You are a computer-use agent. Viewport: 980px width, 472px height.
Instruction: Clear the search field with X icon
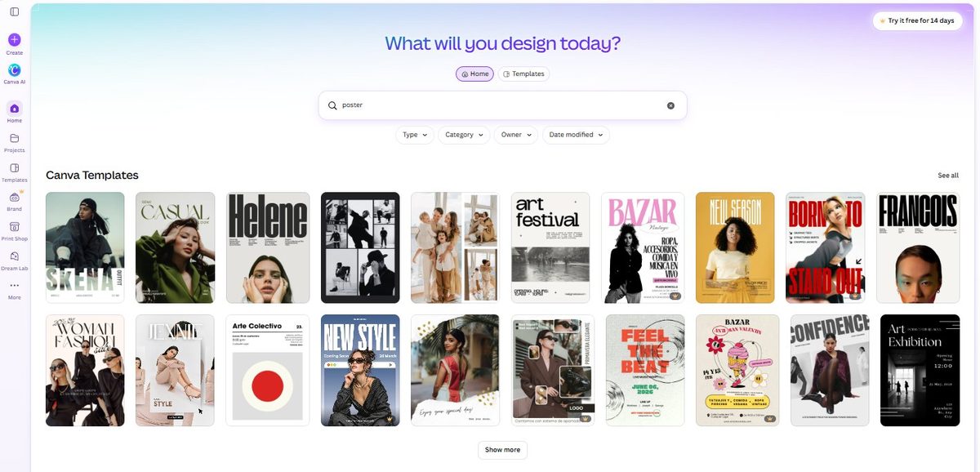670,105
